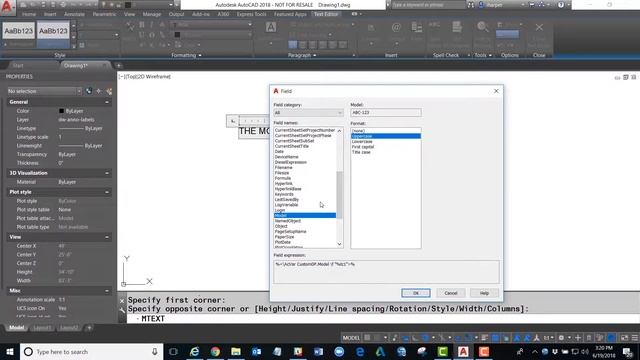This screenshot has width=640, height=360.
Task: Open the Insert ribbon tab
Action: click(50, 14)
